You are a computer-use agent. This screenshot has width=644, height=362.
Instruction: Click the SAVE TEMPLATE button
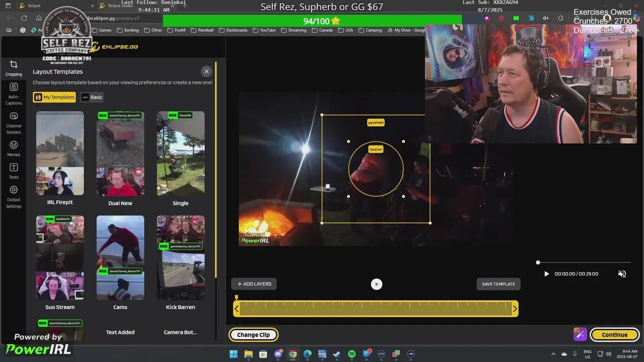[x=499, y=284]
